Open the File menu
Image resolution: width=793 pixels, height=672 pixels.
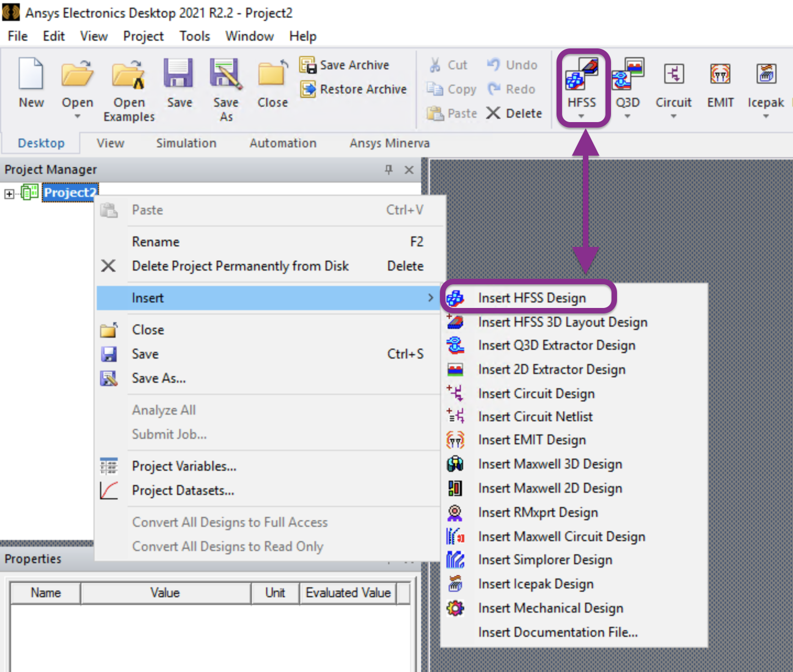click(x=18, y=36)
